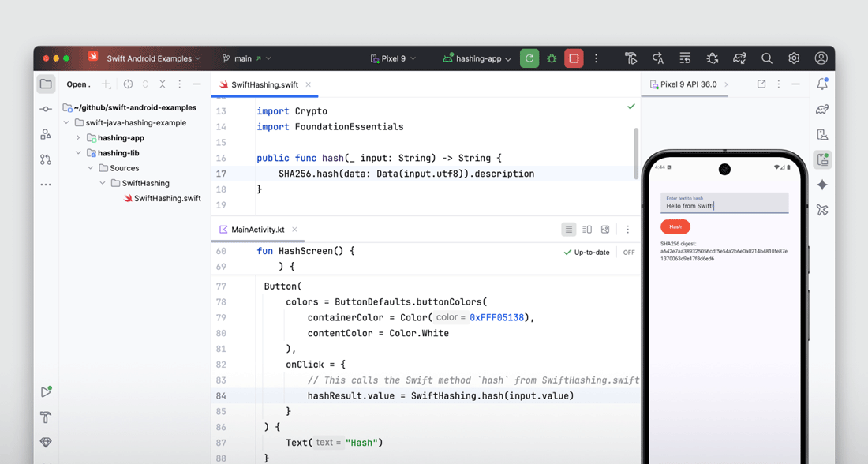Click the 0xFFF05138 color value in code
This screenshot has height=464, width=868.
(501, 317)
